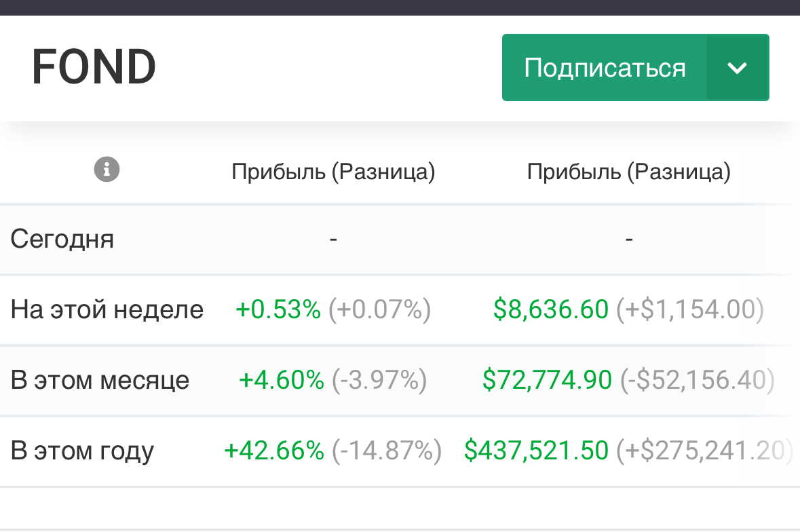Select the dollar Прибыль (Разница) column header
800x532 pixels.
628,172
